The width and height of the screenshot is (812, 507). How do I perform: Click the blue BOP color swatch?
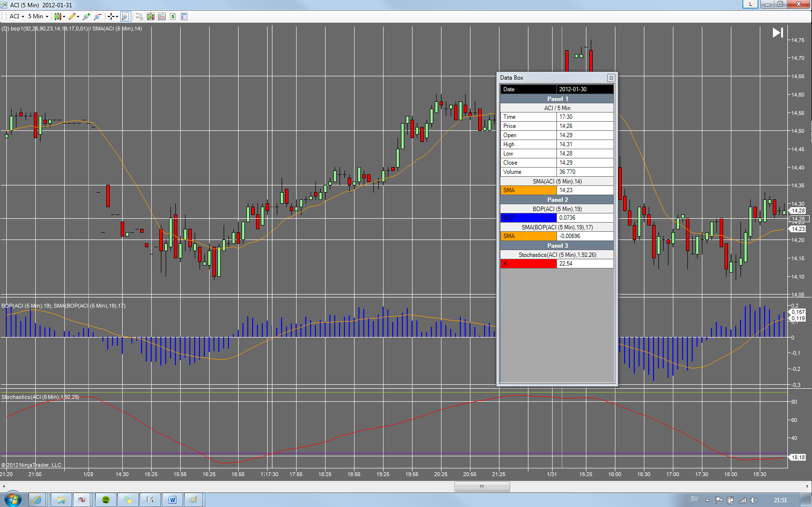click(x=528, y=218)
